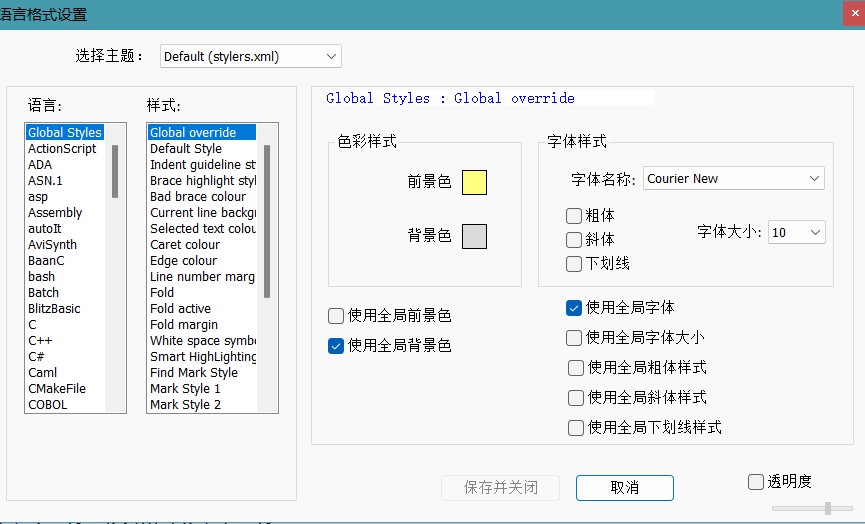Check 使用全局下划线样式 option
The height and width of the screenshot is (524, 865).
pyautogui.click(x=576, y=427)
